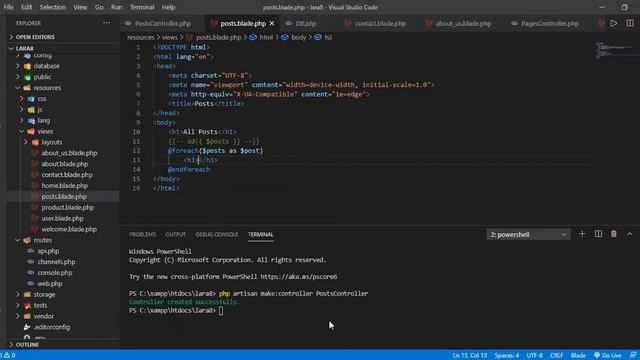The height and width of the screenshot is (360, 640).
Task: Show the OUTPUT panel tab
Action: 176,234
